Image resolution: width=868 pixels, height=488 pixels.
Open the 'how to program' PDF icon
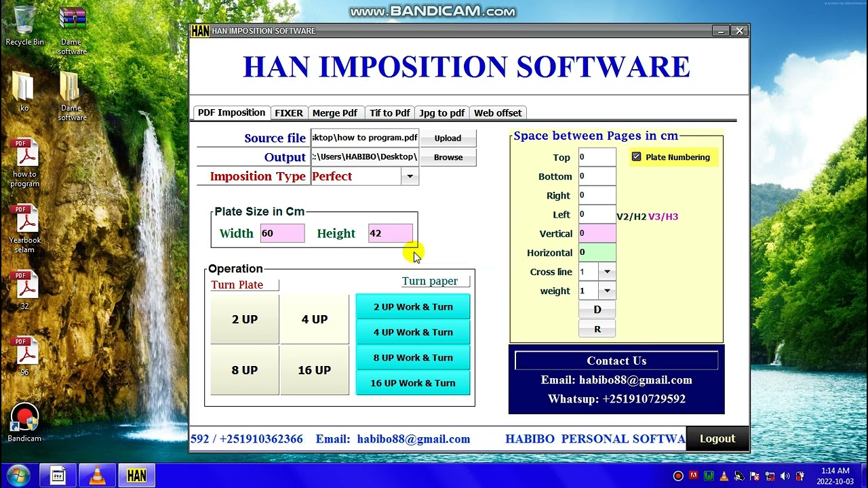point(25,163)
